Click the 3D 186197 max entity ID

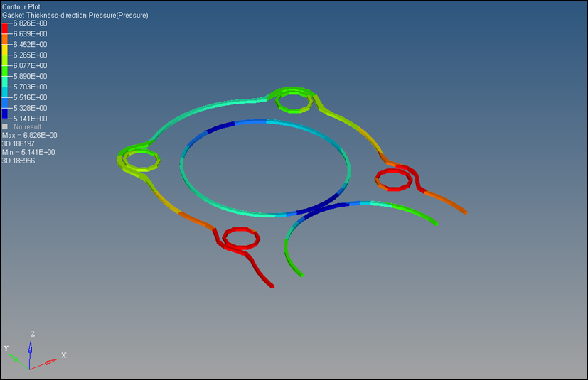coord(18,143)
